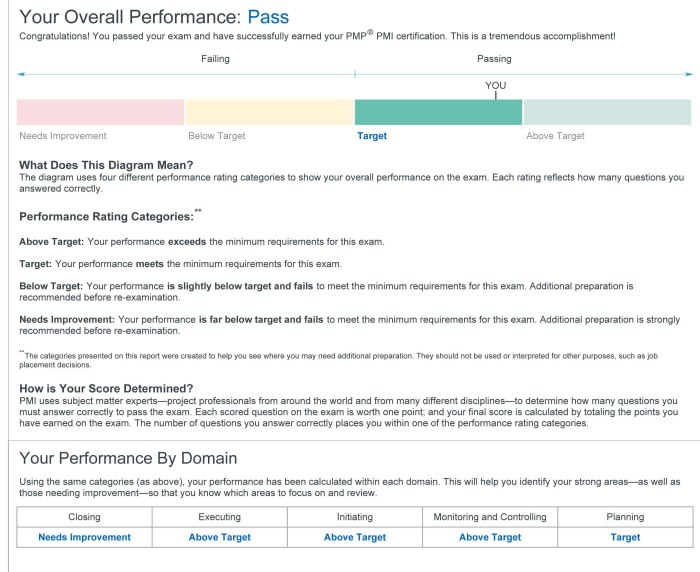The image size is (700, 572).
Task: Click the bold blue Target label under the bar
Action: click(372, 136)
